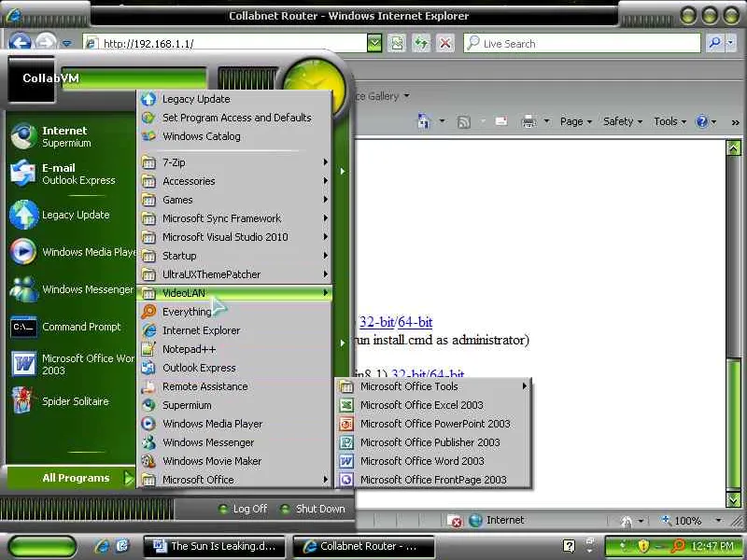The image size is (747, 560).
Task: Open Outlook Express in All Programs list
Action: point(234,368)
